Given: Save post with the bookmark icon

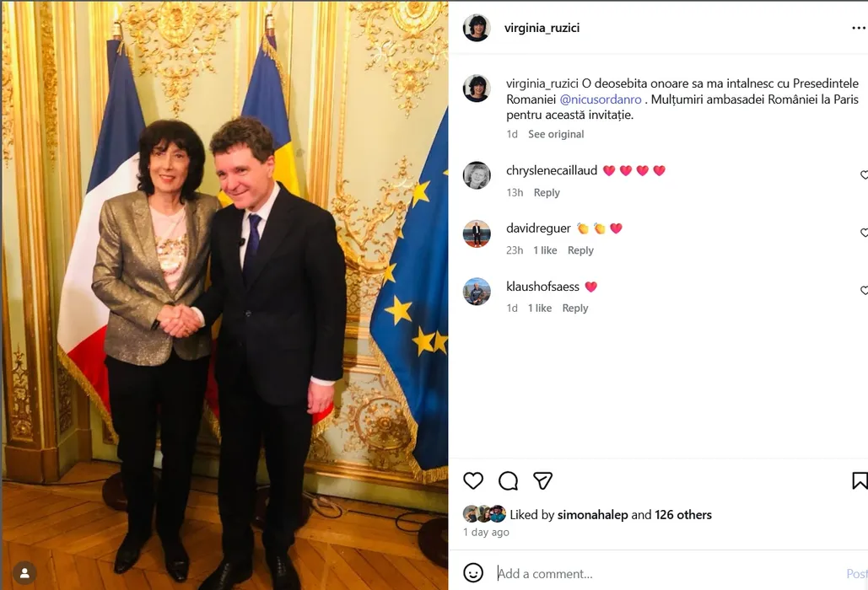Looking at the screenshot, I should point(860,480).
